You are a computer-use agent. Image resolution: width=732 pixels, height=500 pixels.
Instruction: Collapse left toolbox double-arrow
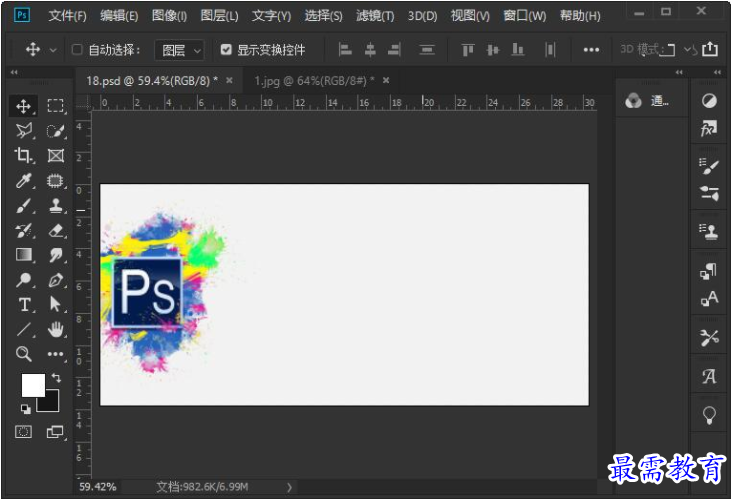[x=14, y=72]
